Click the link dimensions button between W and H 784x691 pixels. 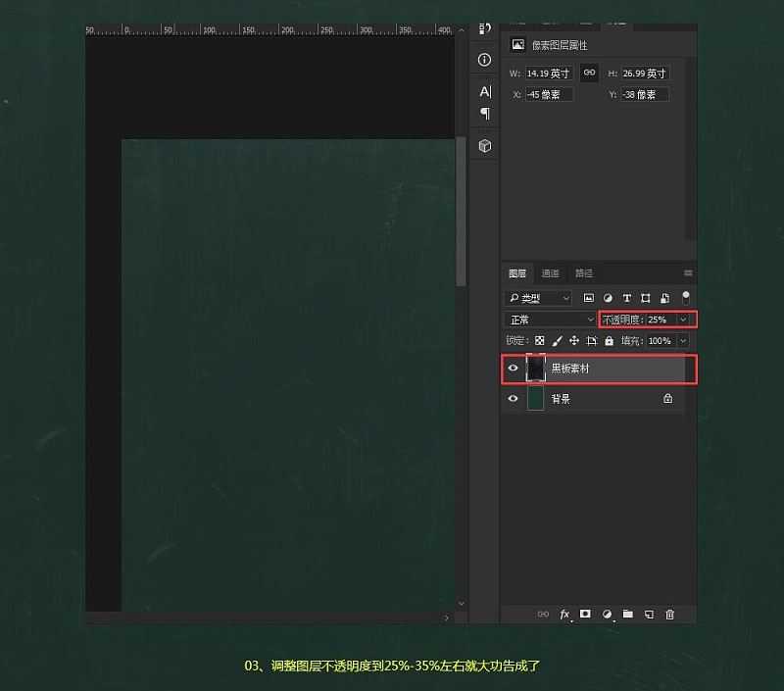tap(589, 73)
